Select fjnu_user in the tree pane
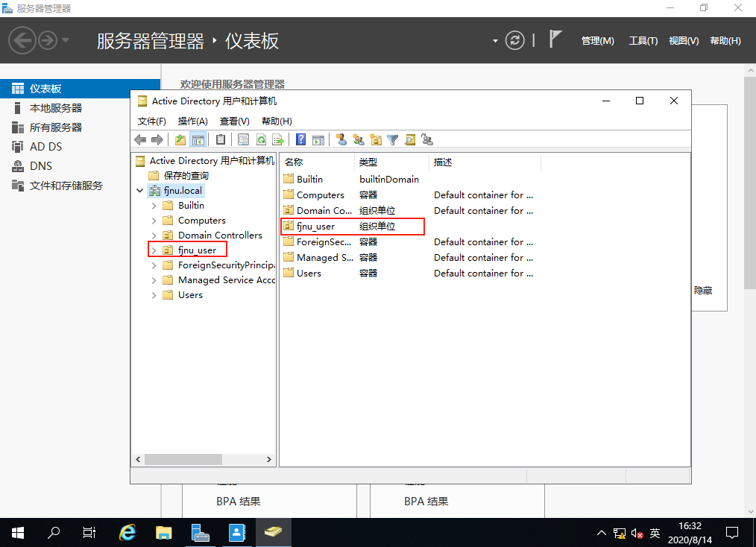This screenshot has height=547, width=756. click(x=197, y=250)
